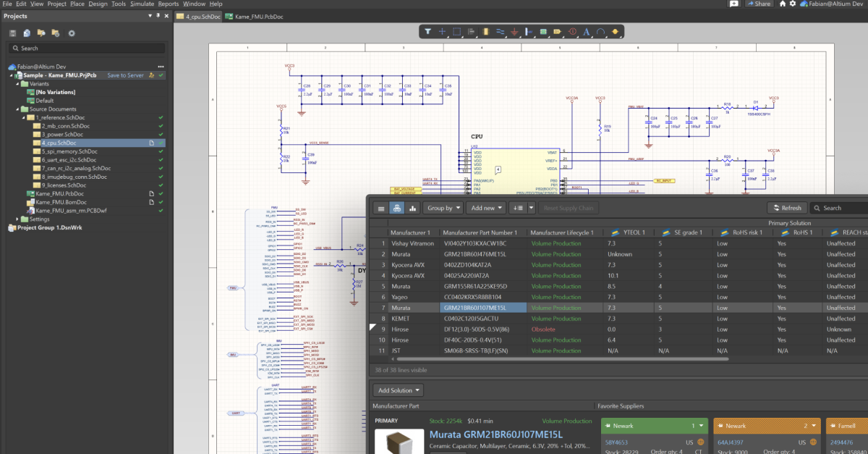868x454 pixels.
Task: Select the text string tool
Action: pyautogui.click(x=586, y=31)
